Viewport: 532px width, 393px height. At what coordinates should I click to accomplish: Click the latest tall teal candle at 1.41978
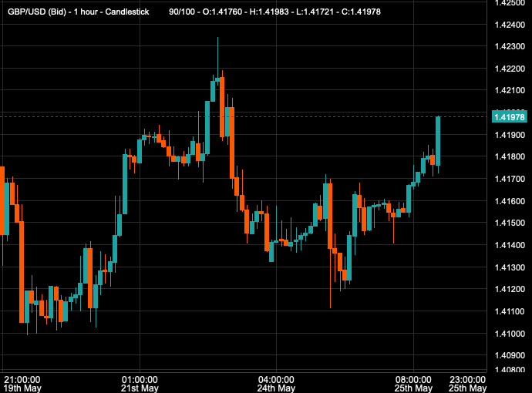pyautogui.click(x=438, y=141)
